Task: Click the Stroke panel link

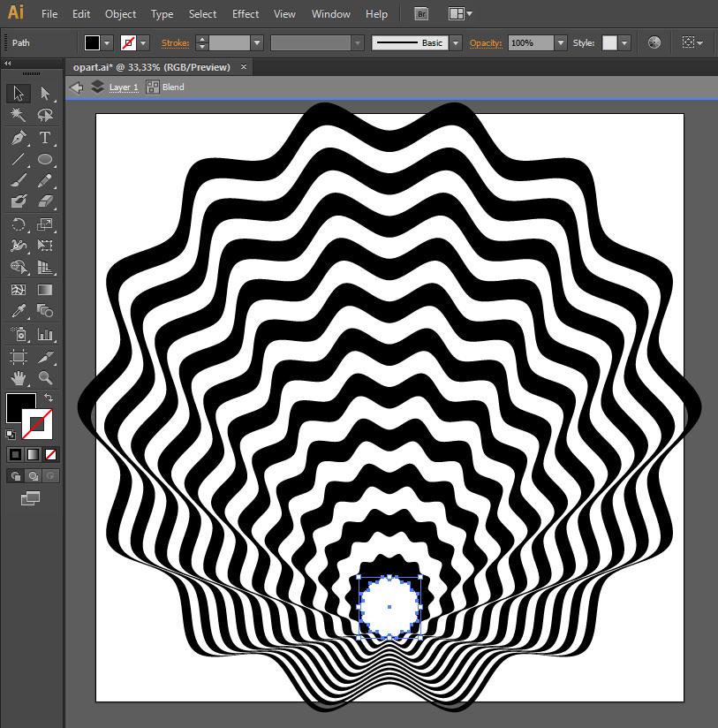Action: tap(175, 42)
